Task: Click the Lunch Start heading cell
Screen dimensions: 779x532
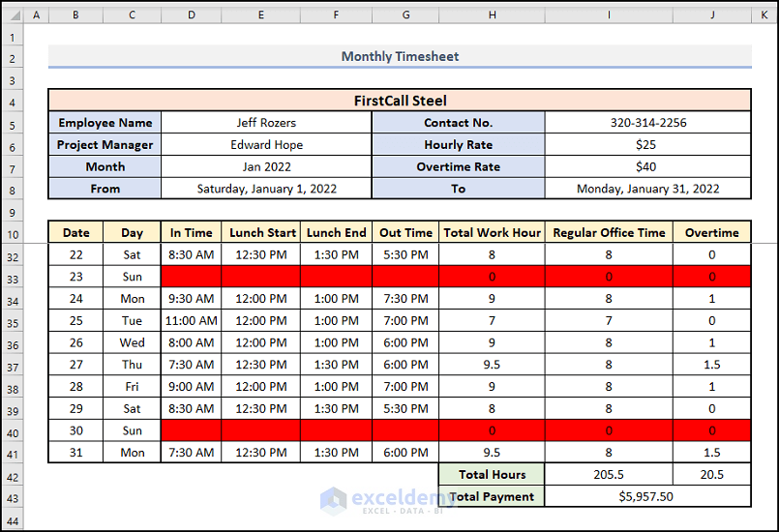Action: (261, 232)
